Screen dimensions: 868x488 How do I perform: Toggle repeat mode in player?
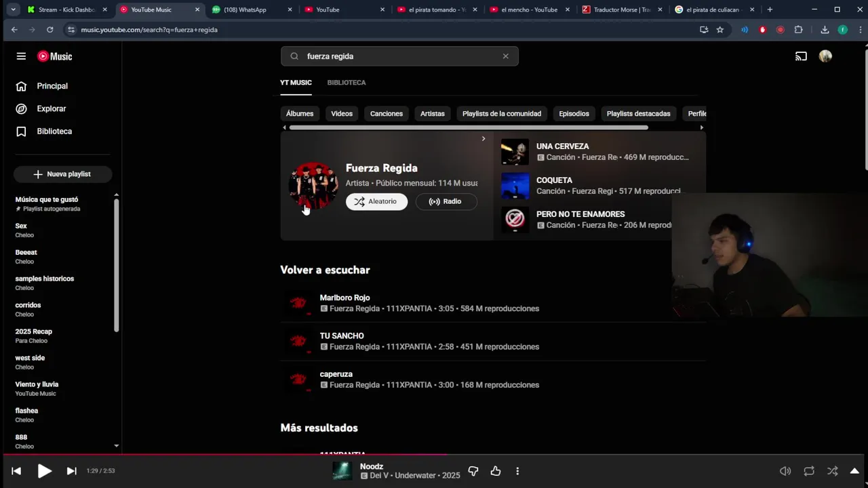tap(809, 471)
